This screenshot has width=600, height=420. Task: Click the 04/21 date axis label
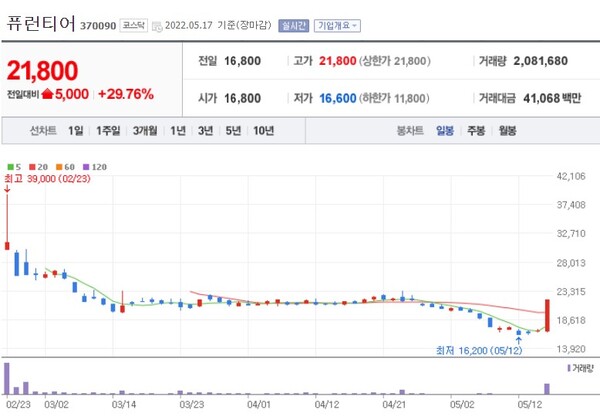[394, 404]
